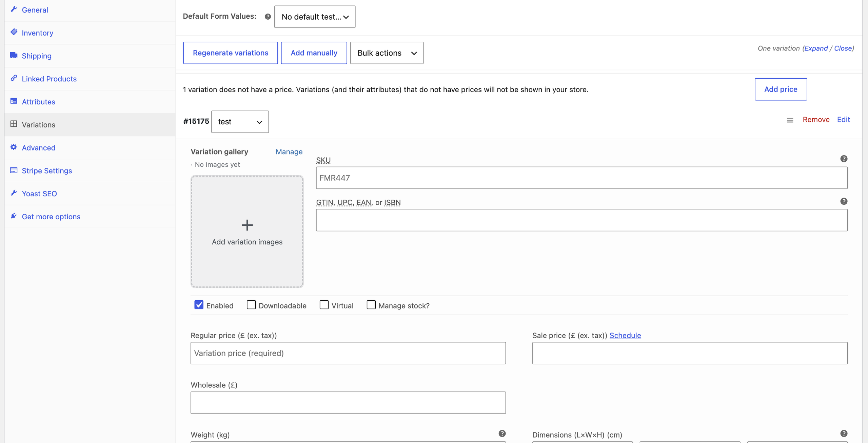Image resolution: width=868 pixels, height=443 pixels.
Task: Go to Linked Products tab
Action: (x=90, y=79)
